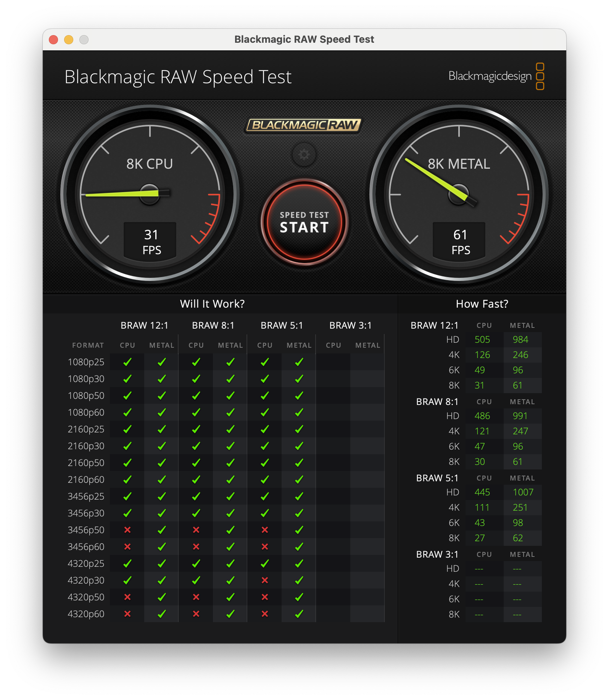Click the 8K METAL gauge title
The height and width of the screenshot is (700, 609).
coord(459,164)
